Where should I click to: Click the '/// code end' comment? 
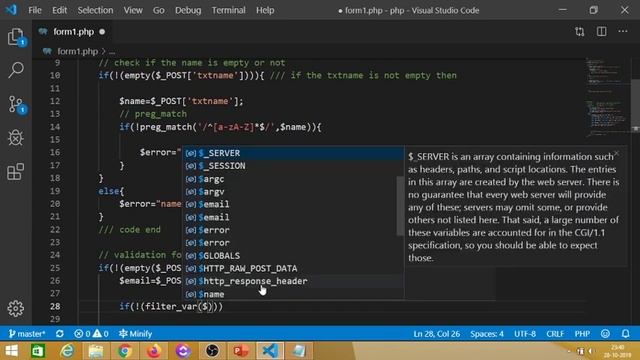[129, 229]
